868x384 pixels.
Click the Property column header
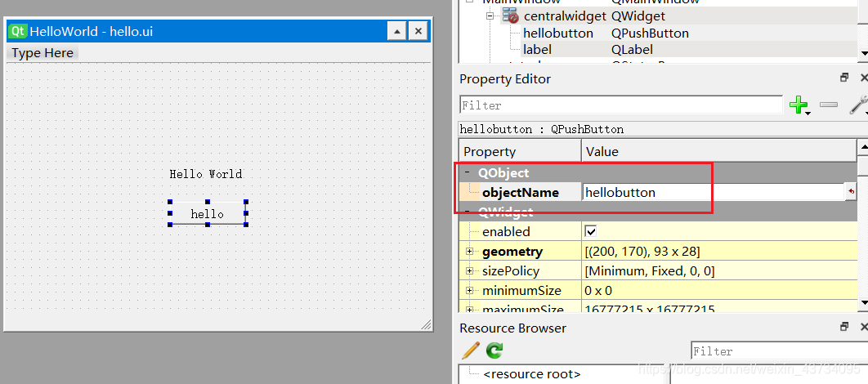[521, 151]
